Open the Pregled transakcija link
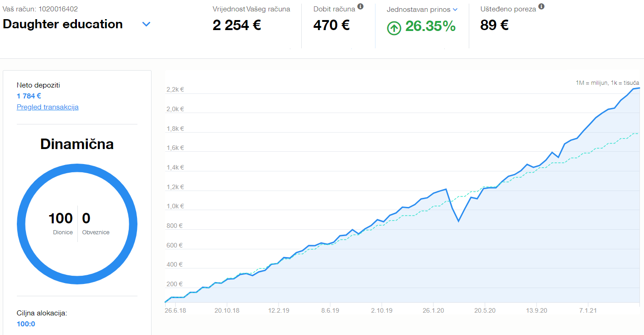Screen dimensions: 644x335 [48, 107]
